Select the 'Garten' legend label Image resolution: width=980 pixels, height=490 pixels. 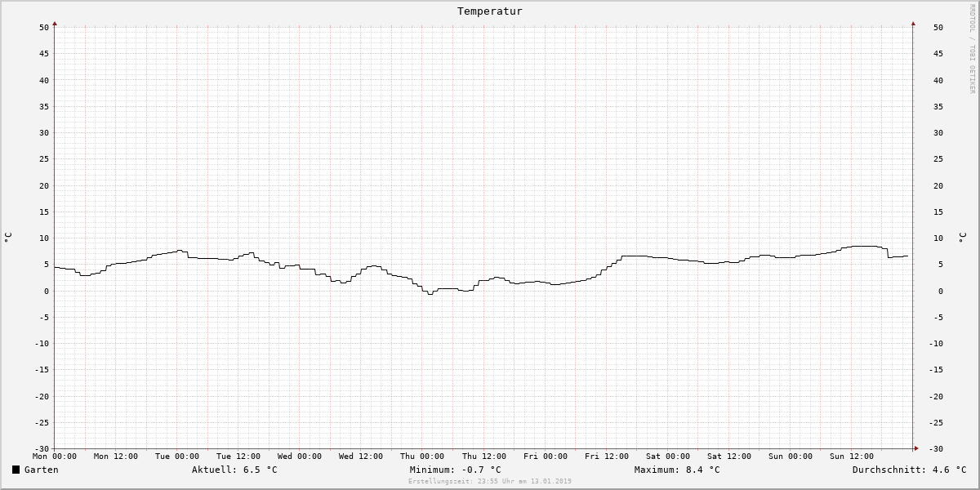click(x=41, y=470)
